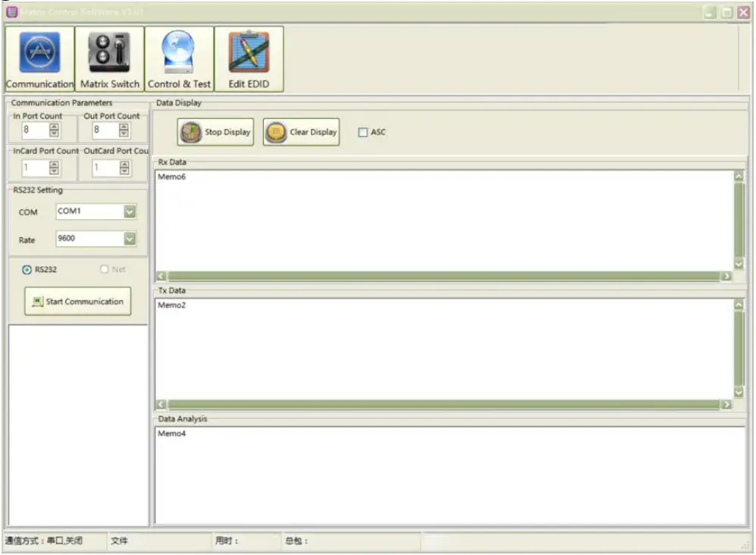The image size is (756, 555).
Task: Click inside the Rx Data memo area
Action: point(444,221)
